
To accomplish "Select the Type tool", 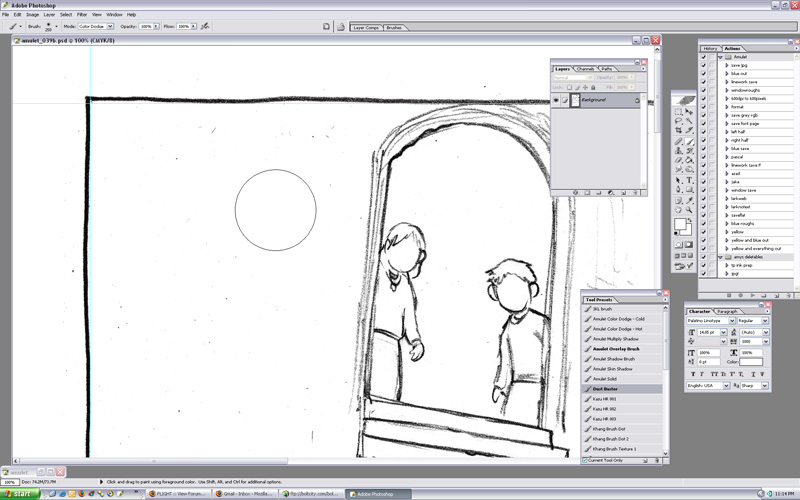I will pos(689,180).
